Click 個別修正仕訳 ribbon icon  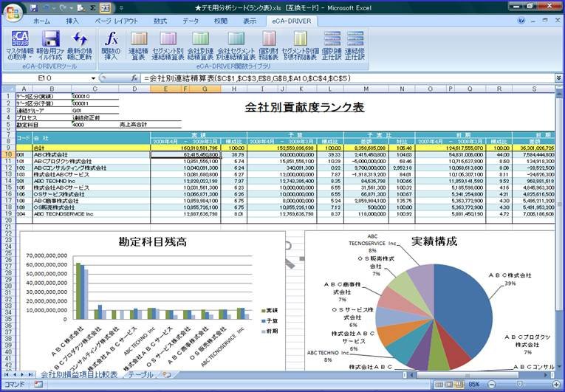coord(332,39)
